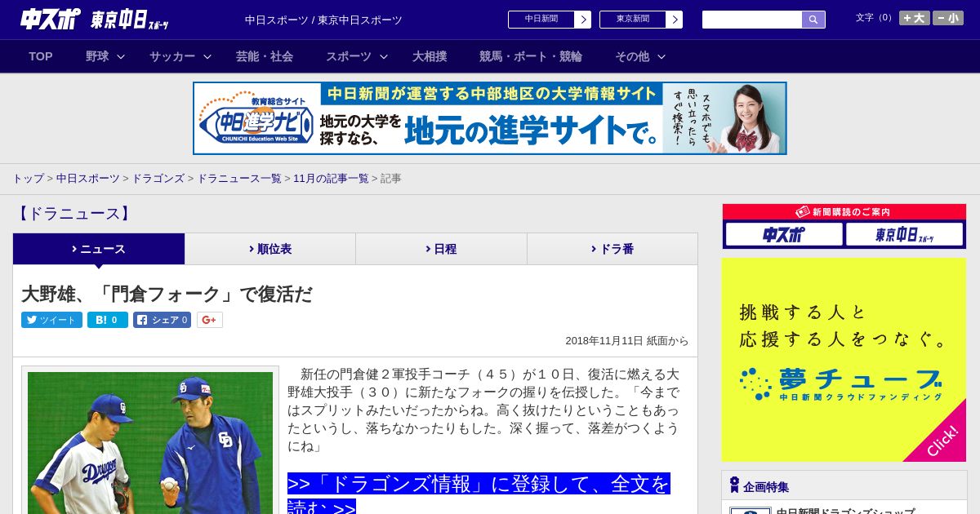
Task: Click the 【ドラニュース】 section heading
Action: [x=73, y=214]
